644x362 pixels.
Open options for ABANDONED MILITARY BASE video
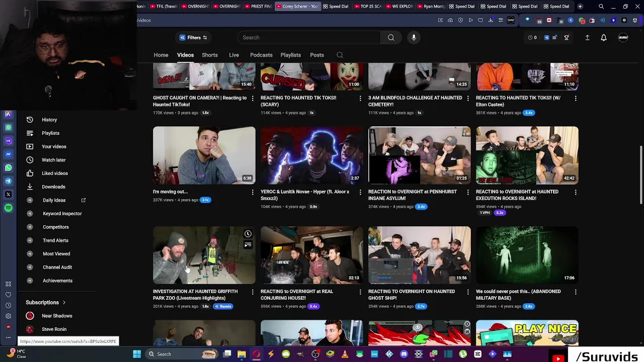pos(576,292)
